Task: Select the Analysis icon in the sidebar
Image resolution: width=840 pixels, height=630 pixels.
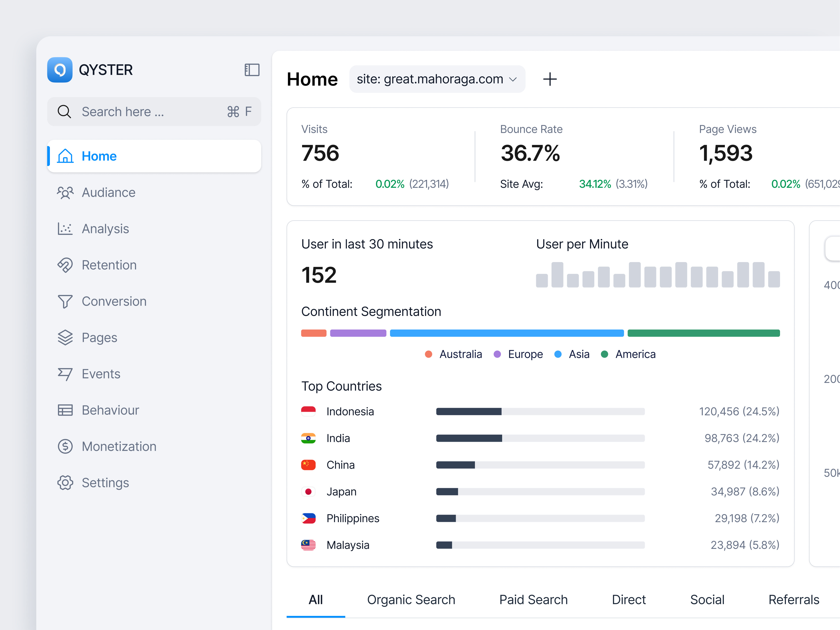Action: point(65,229)
